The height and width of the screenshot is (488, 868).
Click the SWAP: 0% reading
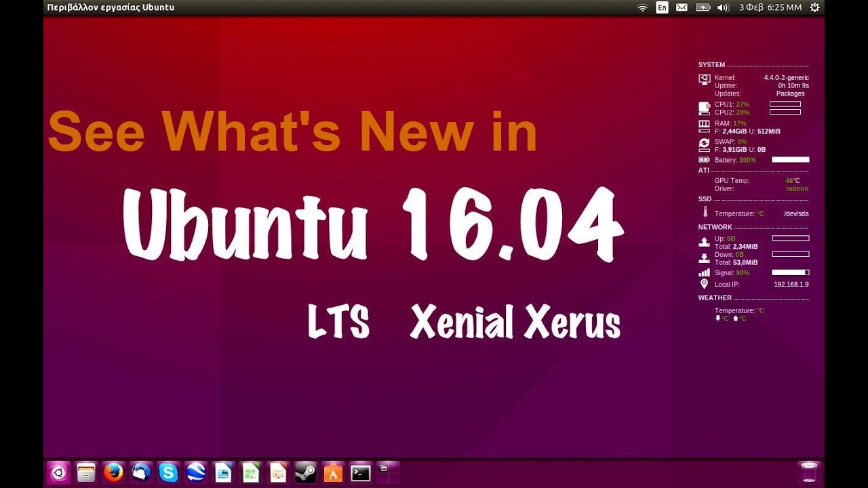pos(730,142)
